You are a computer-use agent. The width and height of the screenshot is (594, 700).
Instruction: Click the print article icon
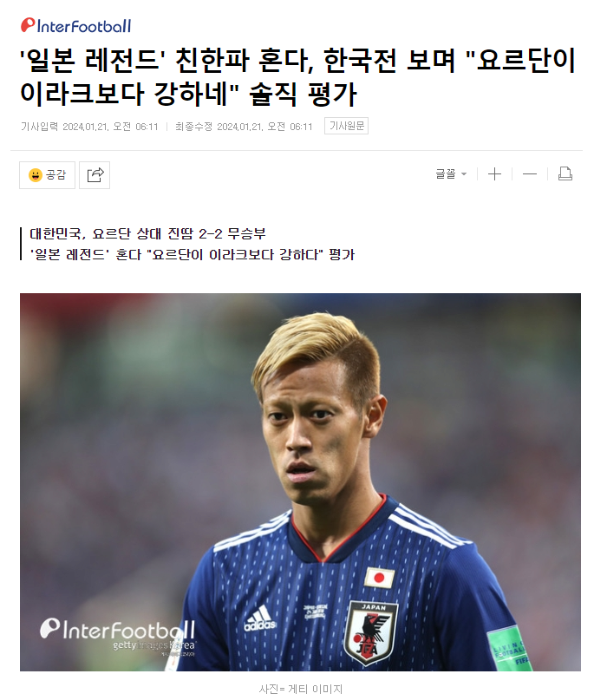tap(565, 173)
